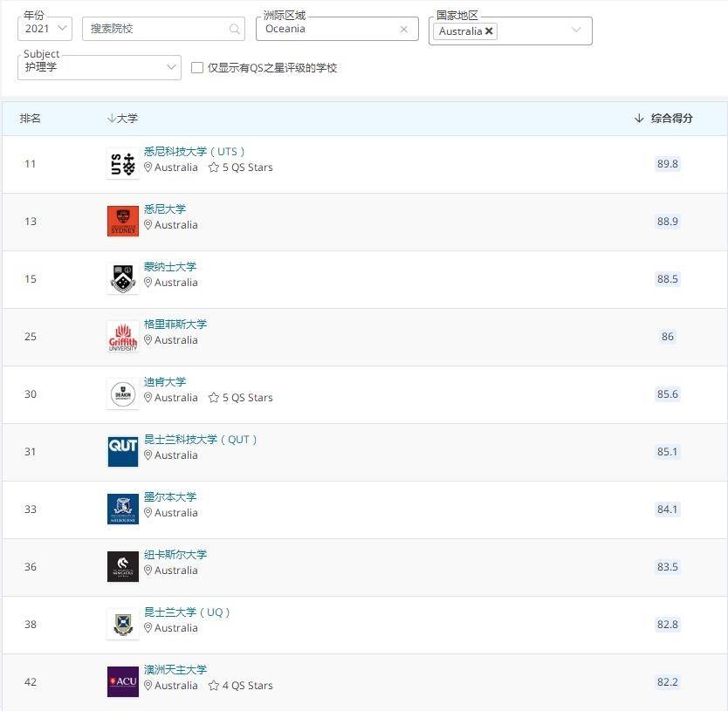728x711 pixels.
Task: Click the ACU logo icon
Action: [x=122, y=682]
